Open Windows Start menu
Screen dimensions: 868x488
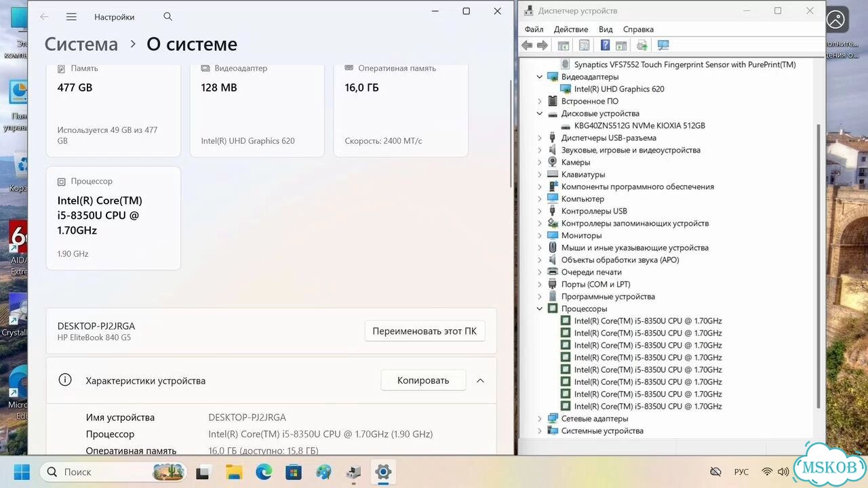click(x=22, y=472)
